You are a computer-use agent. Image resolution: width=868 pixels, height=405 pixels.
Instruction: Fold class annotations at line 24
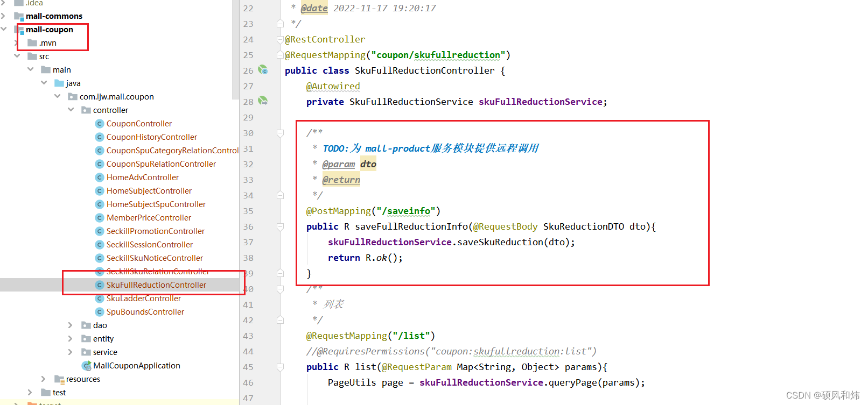(x=281, y=39)
